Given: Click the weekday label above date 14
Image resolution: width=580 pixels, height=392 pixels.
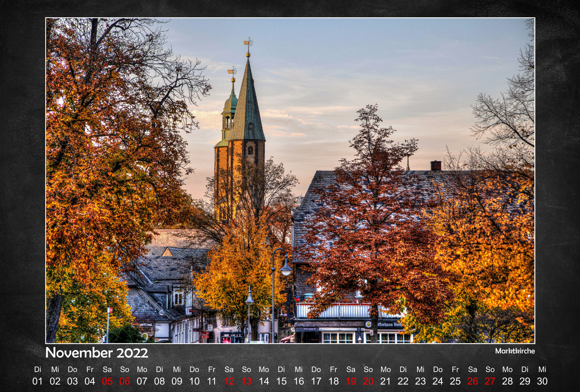Looking at the screenshot, I should [264, 369].
